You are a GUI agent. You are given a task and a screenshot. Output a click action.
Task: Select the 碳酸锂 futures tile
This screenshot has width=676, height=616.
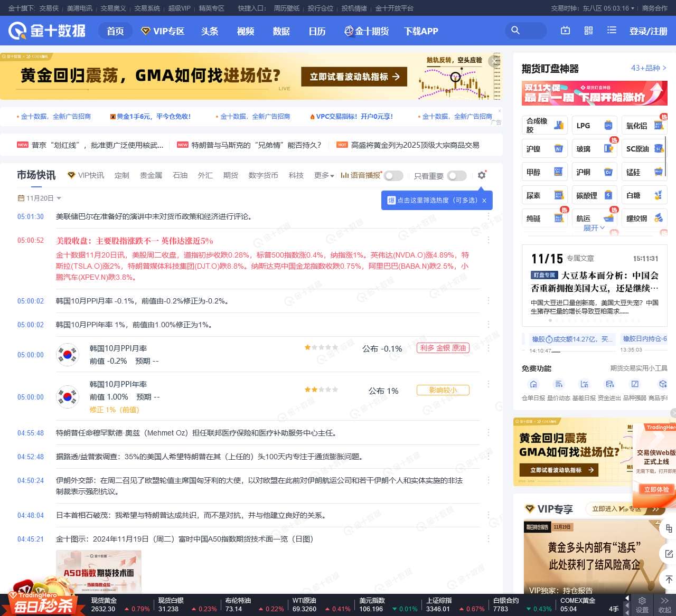[x=594, y=195]
